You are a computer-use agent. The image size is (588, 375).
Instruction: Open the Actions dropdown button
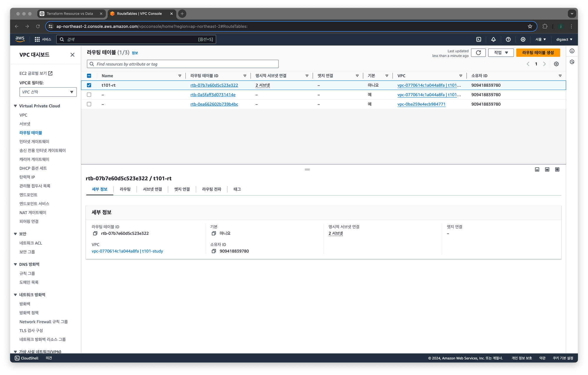click(501, 53)
